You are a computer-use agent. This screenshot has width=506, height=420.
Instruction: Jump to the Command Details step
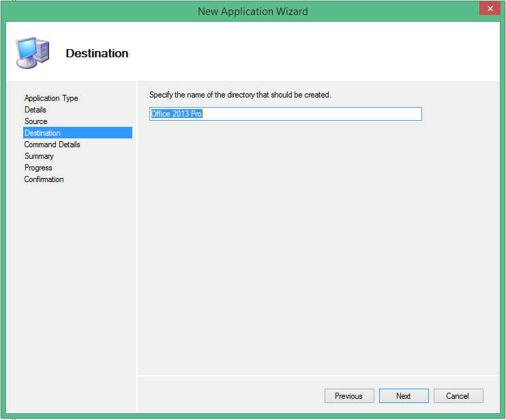click(x=53, y=145)
